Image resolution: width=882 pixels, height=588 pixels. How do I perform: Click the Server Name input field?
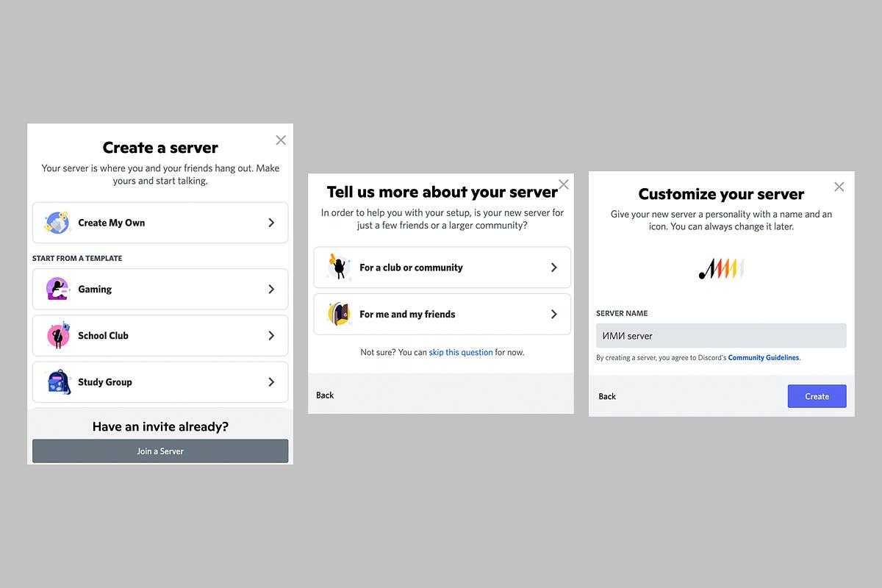(721, 336)
